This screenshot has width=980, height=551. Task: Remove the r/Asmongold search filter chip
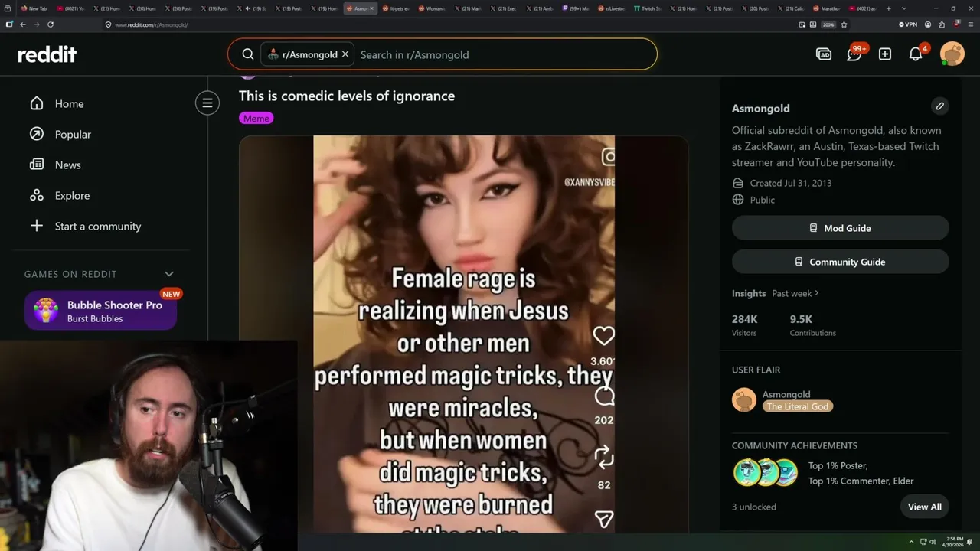pos(345,54)
